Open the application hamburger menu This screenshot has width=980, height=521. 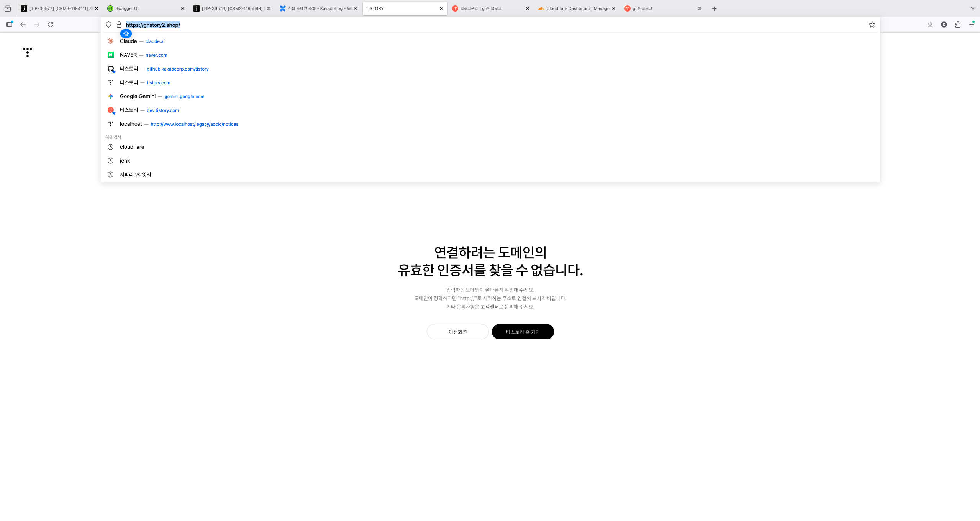[972, 25]
